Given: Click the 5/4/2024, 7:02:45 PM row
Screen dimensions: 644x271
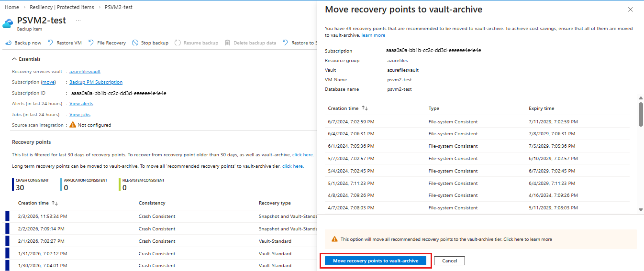Looking at the screenshot, I should 477,171.
